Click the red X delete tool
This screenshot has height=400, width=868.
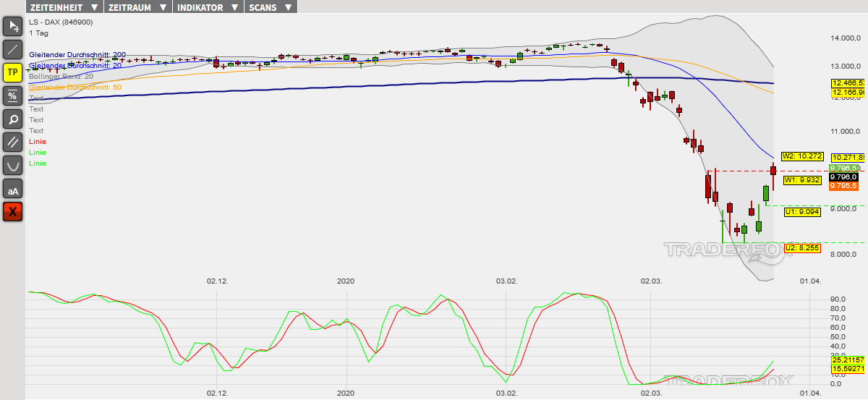[12, 212]
